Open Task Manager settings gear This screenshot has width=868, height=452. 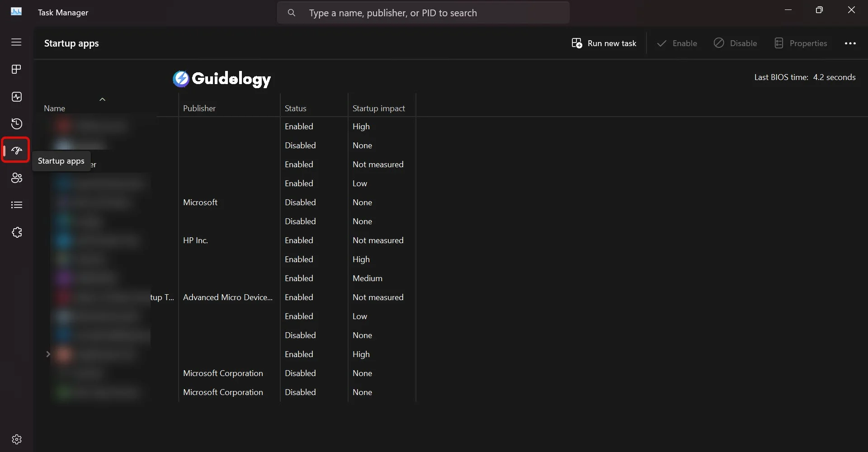click(x=16, y=439)
